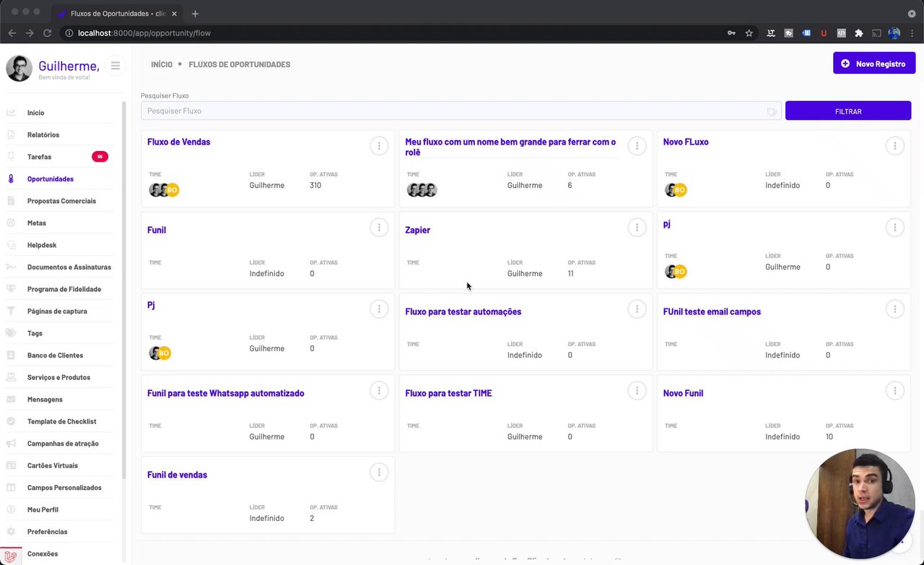Open the Novo Funil flow title

(683, 394)
